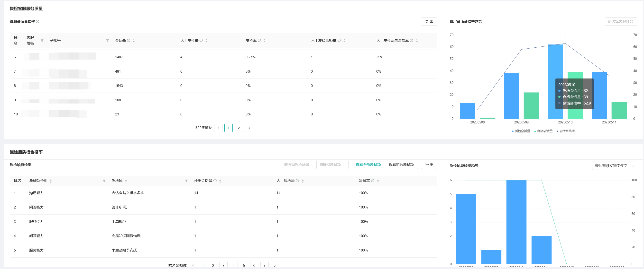Screen dimensions: 644x269
Task: Show info icon beside 人工复检合格量 header
Action: [339, 40]
